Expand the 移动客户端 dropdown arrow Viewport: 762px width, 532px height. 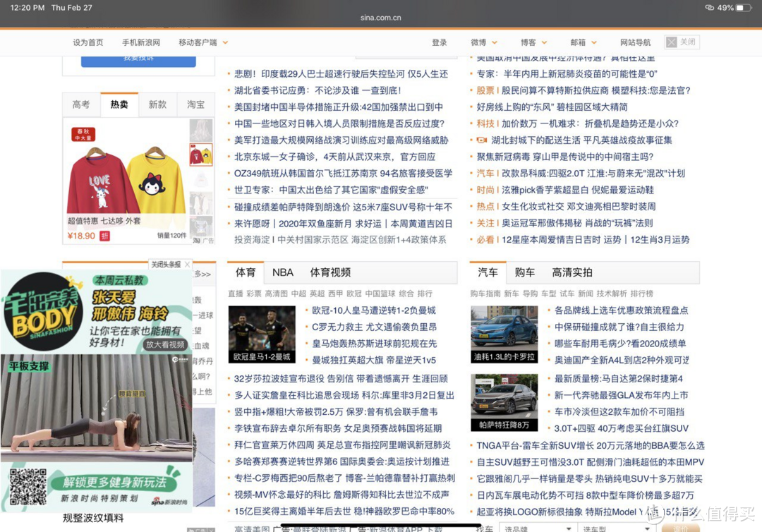click(225, 43)
